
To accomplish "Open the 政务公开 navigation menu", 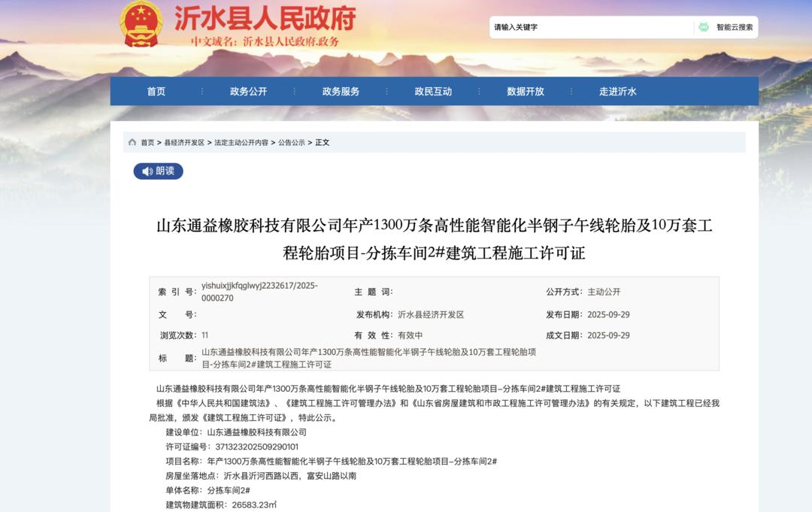I will coord(248,91).
